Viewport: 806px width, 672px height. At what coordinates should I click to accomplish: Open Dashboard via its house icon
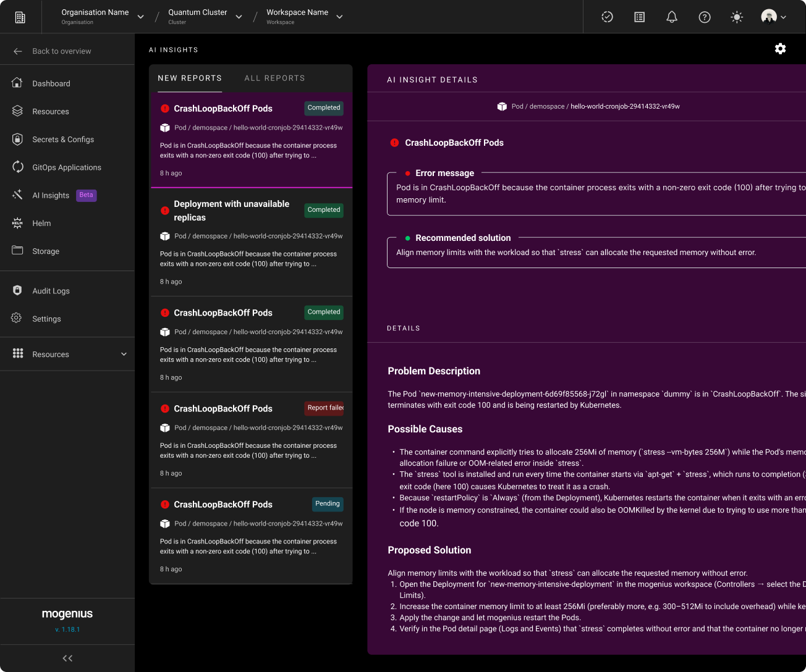coord(17,83)
